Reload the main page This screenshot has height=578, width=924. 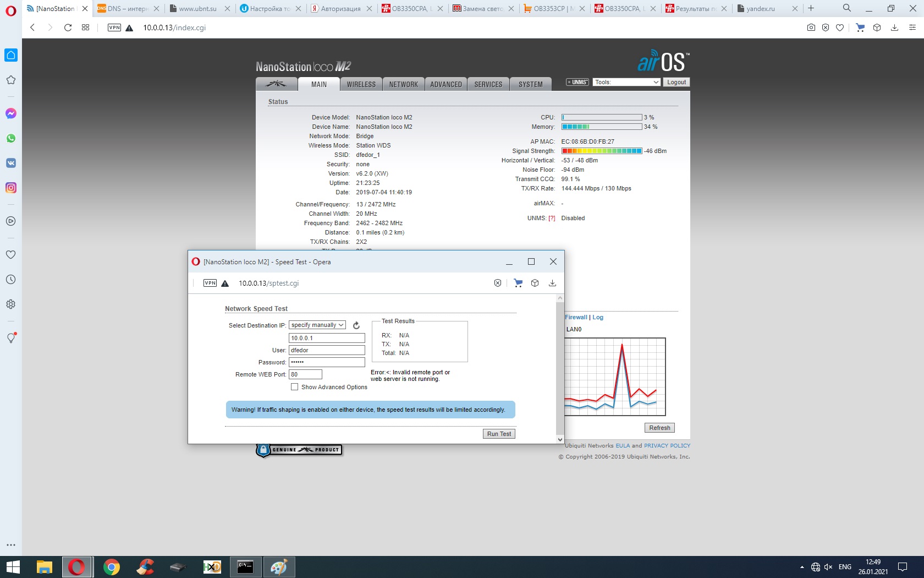[x=68, y=28]
